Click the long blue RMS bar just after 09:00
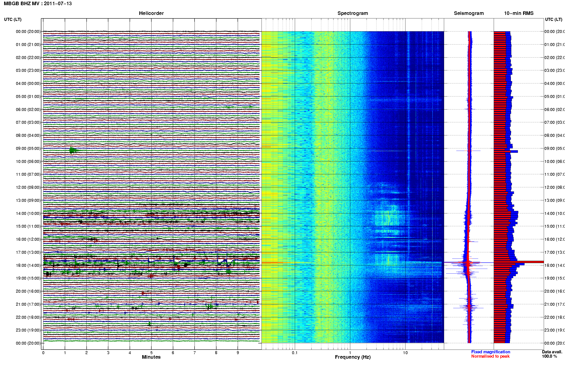588x368 pixels. [x=506, y=151]
